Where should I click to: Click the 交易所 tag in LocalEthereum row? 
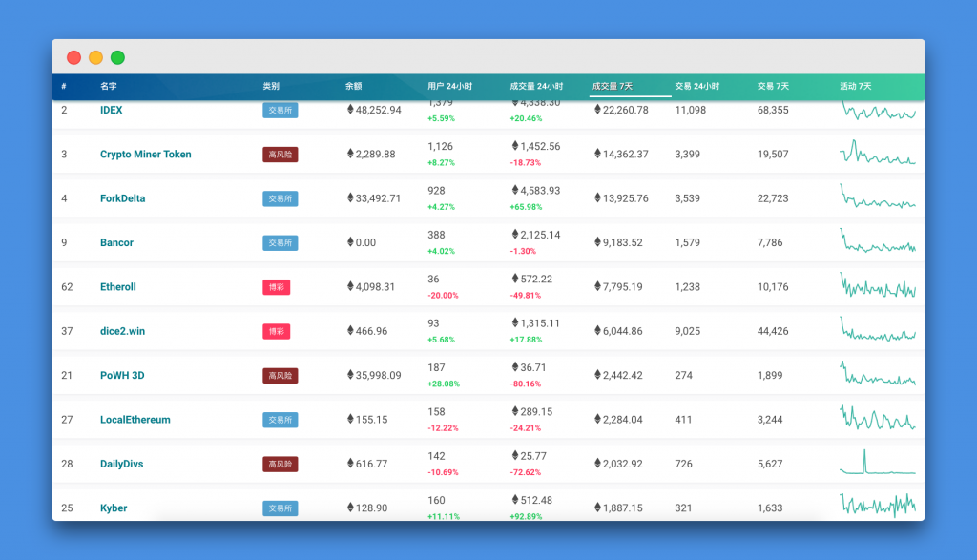280,420
